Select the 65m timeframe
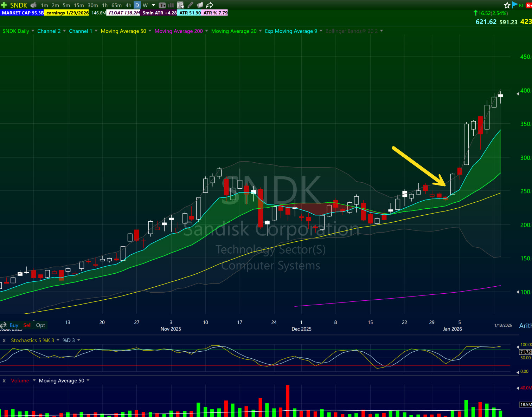Viewport: 532px width, 417px height. click(116, 5)
